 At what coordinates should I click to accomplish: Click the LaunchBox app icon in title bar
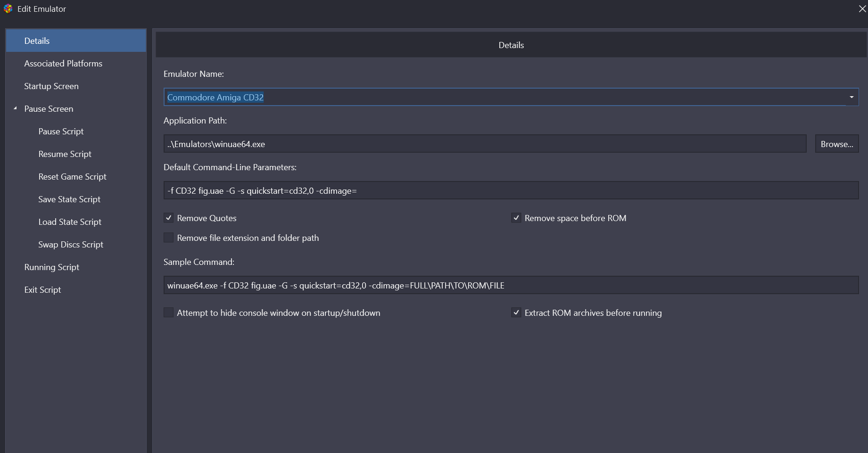pyautogui.click(x=8, y=9)
